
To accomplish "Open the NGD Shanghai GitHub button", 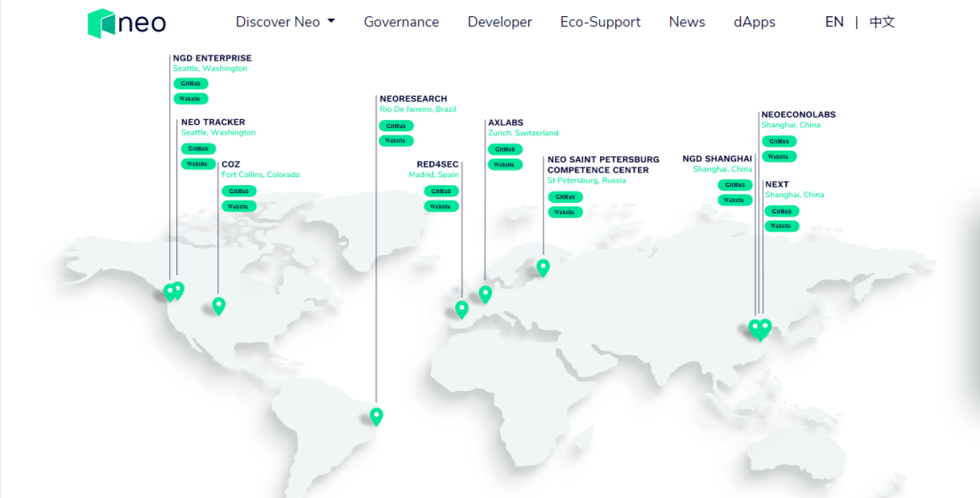I will 735,185.
